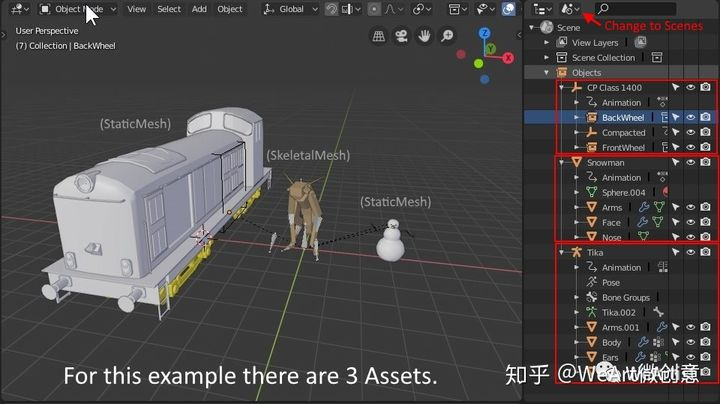The width and height of the screenshot is (720, 404).
Task: Click the Body vertex groups icon
Action: tap(658, 342)
